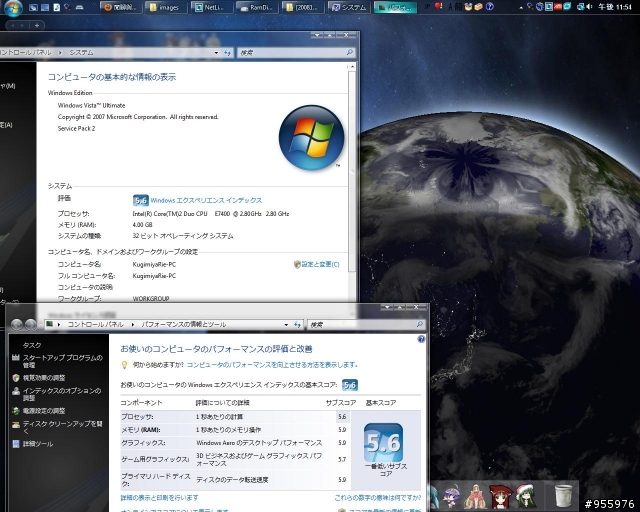Switch to the システム taskbar button
The height and width of the screenshot is (512, 640).
click(x=348, y=7)
